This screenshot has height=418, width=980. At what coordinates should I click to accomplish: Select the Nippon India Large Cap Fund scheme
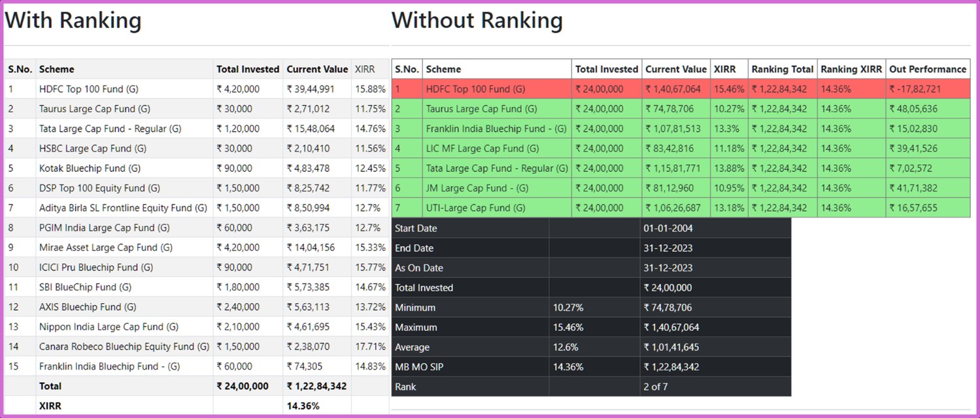109,327
